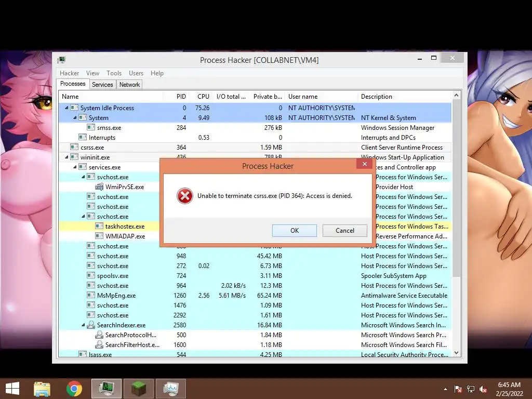Screen dimensions: 532x399
Task: Sort by the Description column header
Action: tap(405, 96)
